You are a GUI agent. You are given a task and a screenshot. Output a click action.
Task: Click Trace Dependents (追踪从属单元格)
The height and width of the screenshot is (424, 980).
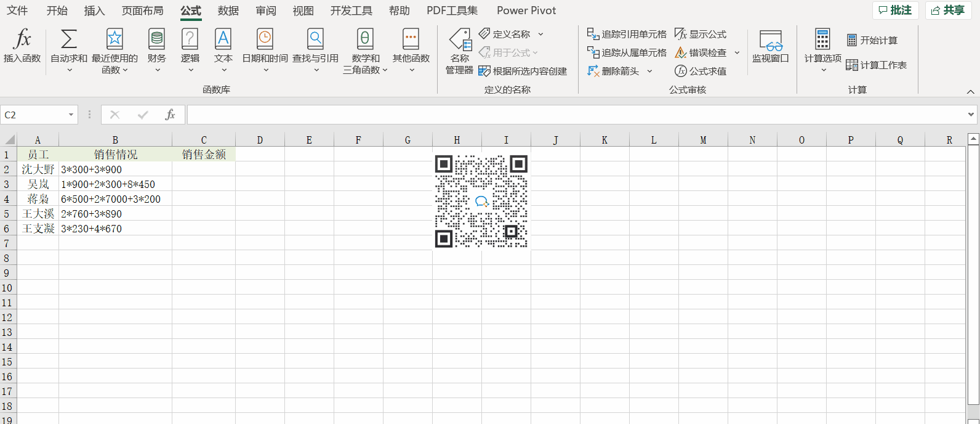[627, 52]
